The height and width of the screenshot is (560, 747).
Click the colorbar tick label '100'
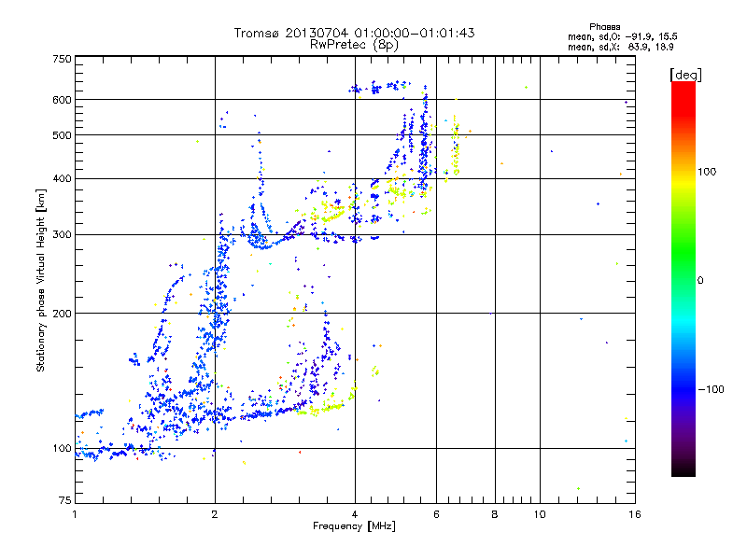pyautogui.click(x=707, y=172)
